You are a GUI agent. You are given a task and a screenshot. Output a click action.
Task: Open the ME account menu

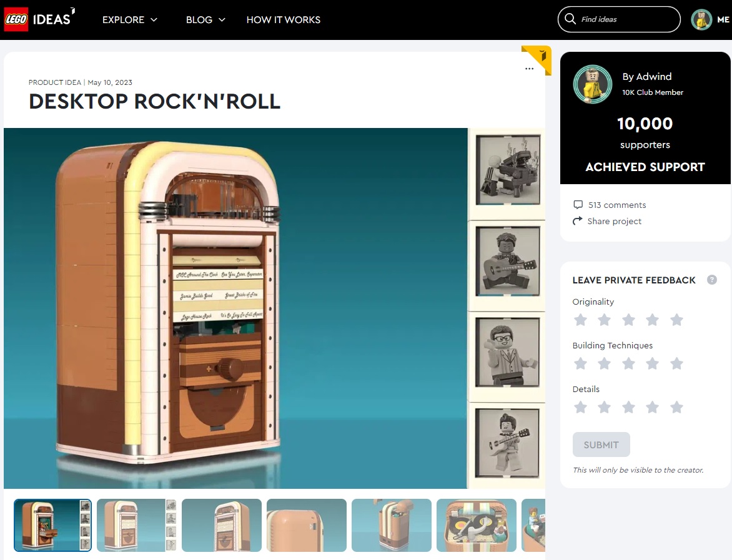click(x=723, y=19)
